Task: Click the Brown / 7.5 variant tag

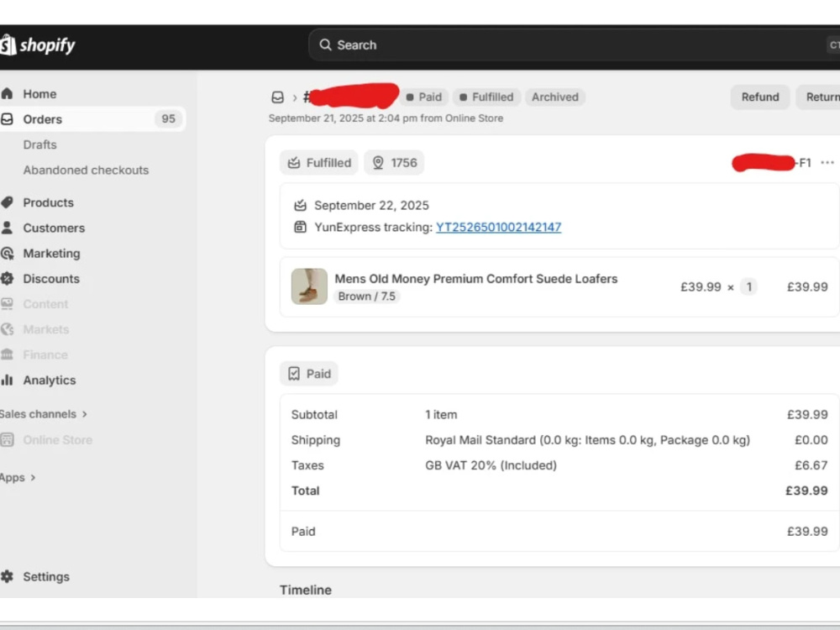Action: [x=367, y=297]
